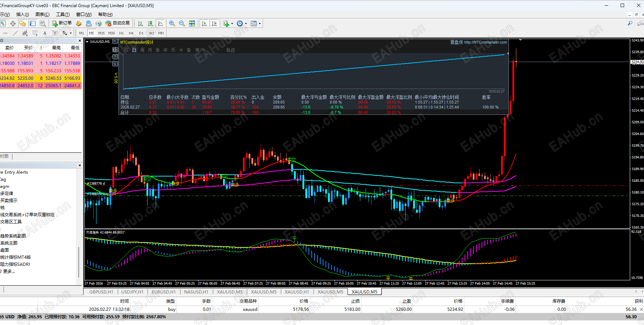Select the Fibonacci retracement tool
This screenshot has height=325, width=644.
pyautogui.click(x=35, y=33)
